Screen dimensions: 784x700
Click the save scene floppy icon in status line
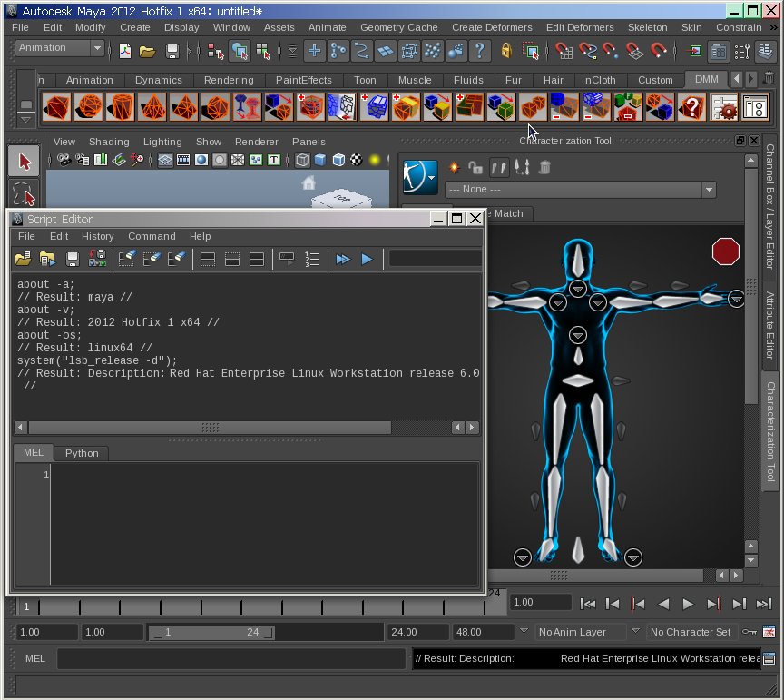tap(172, 51)
